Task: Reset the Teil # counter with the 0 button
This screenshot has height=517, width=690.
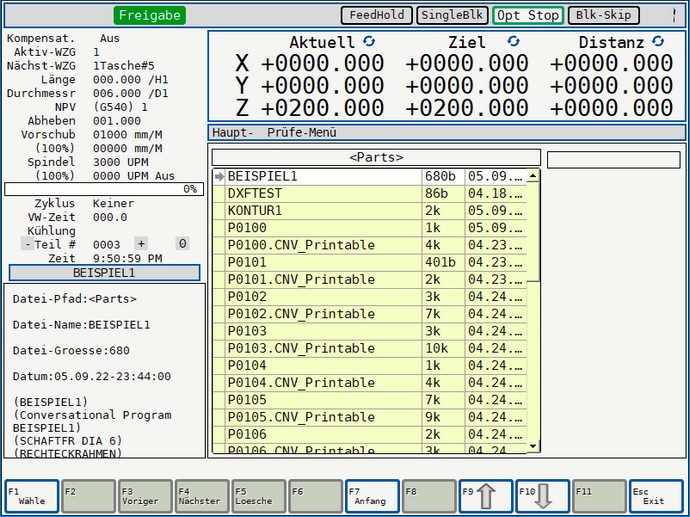Action: [182, 244]
